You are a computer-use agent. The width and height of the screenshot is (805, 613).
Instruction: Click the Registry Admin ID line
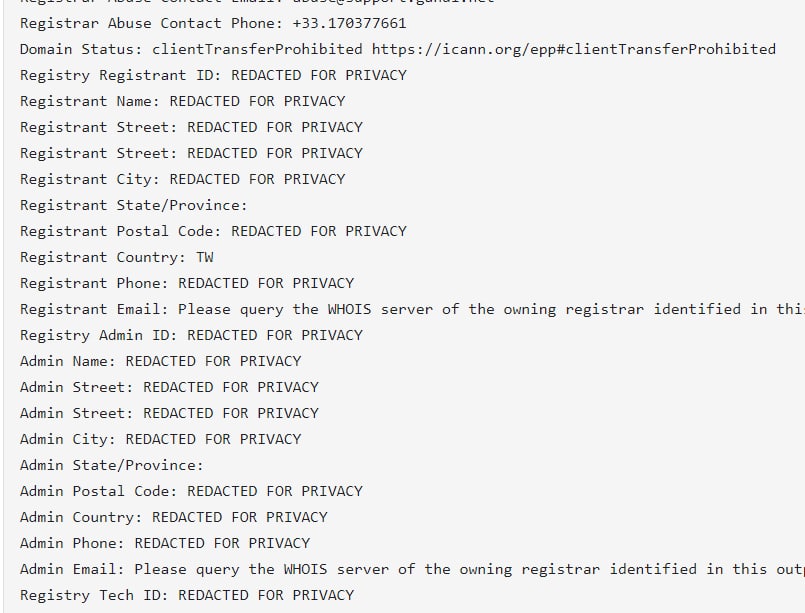(191, 335)
